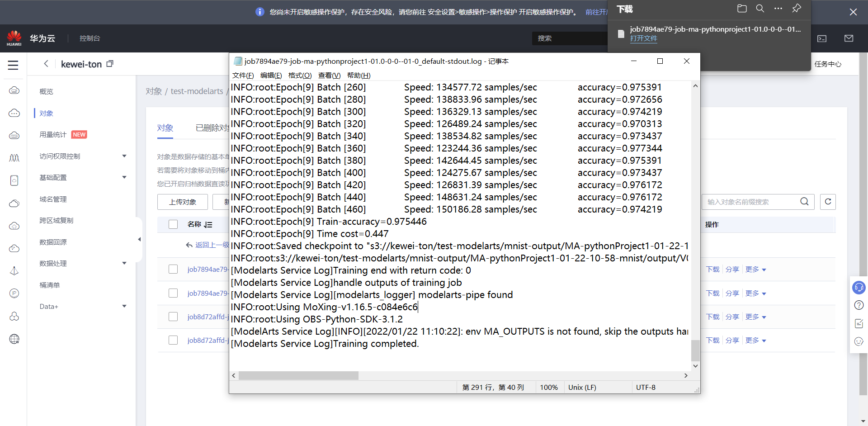Viewport: 868px width, 426px height.
Task: Open the cloud shell terminal icon
Action: (822, 38)
